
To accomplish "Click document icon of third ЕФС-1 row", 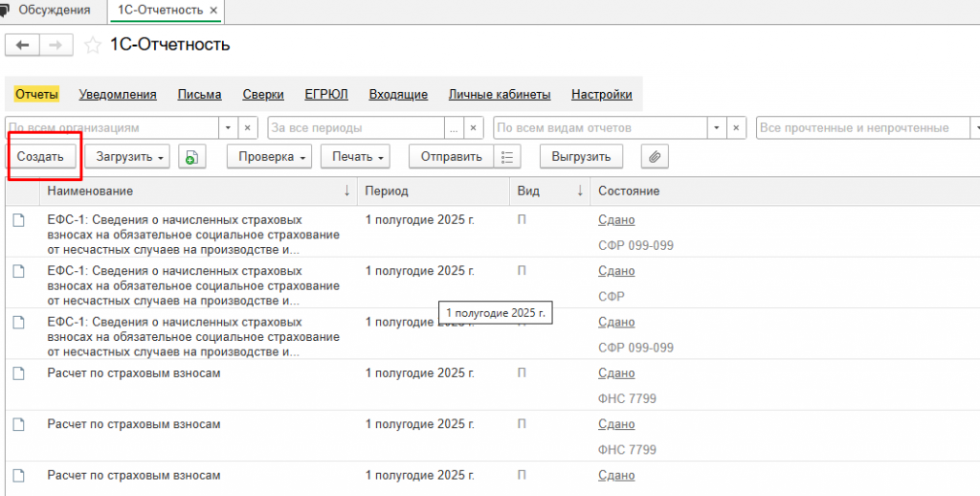I will click(19, 322).
